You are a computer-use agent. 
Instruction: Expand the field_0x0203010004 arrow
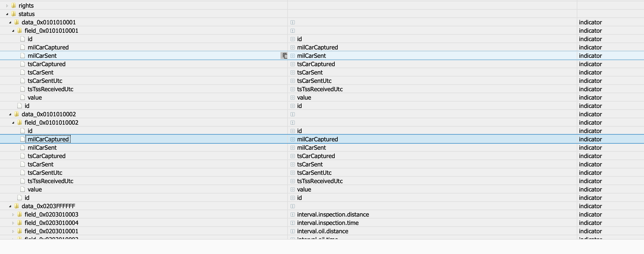[13, 223]
